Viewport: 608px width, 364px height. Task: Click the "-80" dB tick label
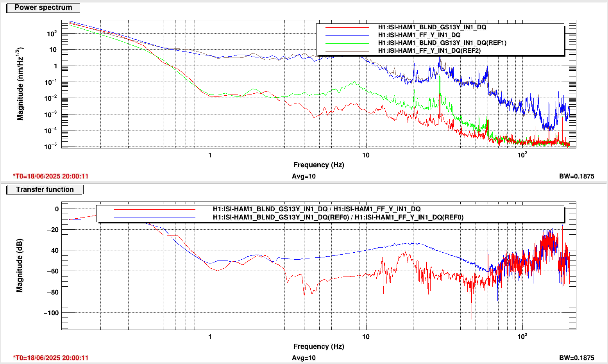pos(53,292)
